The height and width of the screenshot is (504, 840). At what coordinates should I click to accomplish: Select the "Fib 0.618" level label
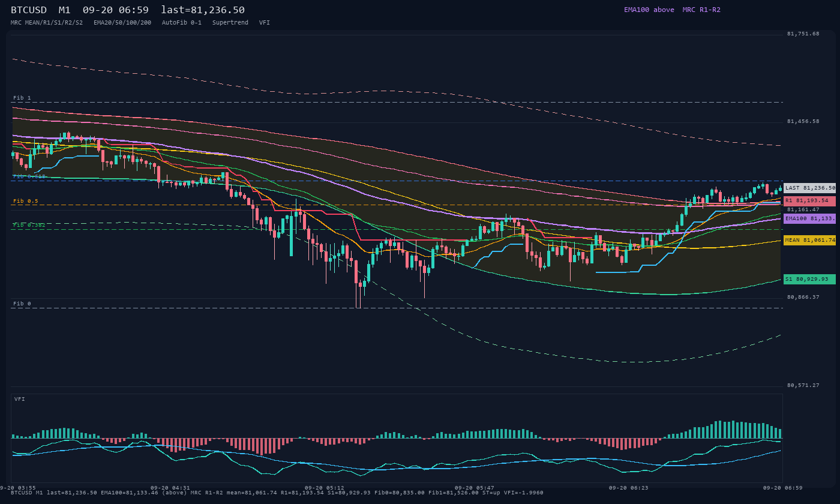pyautogui.click(x=29, y=176)
